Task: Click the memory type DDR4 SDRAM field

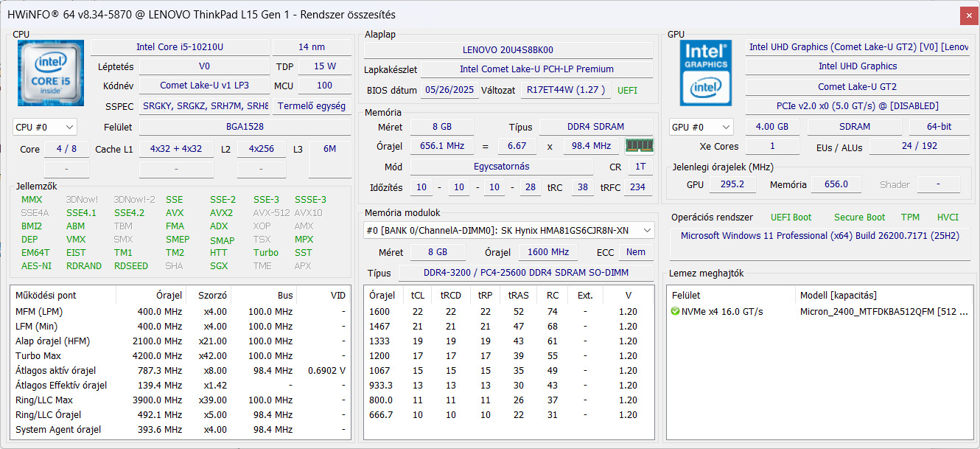Action: (x=596, y=127)
